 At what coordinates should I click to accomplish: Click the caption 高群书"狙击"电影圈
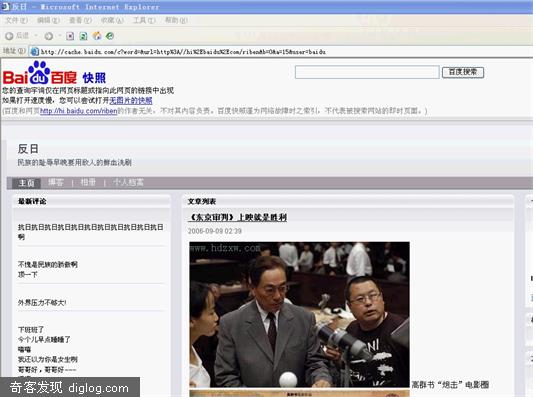[x=450, y=385]
